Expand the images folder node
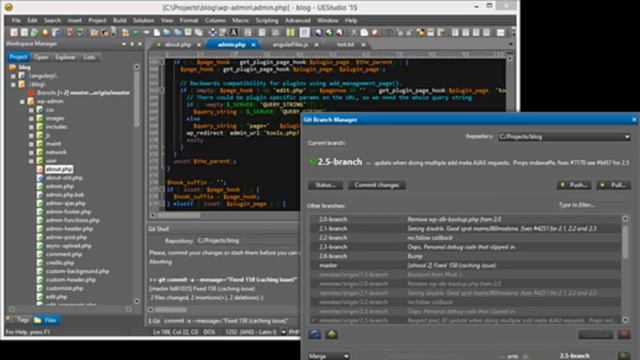This screenshot has width=640, height=360. click(x=31, y=118)
